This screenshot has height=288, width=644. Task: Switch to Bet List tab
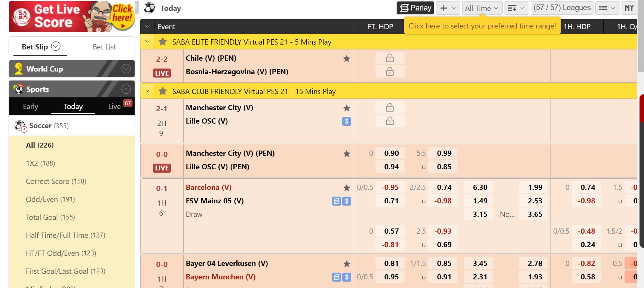[x=104, y=47]
